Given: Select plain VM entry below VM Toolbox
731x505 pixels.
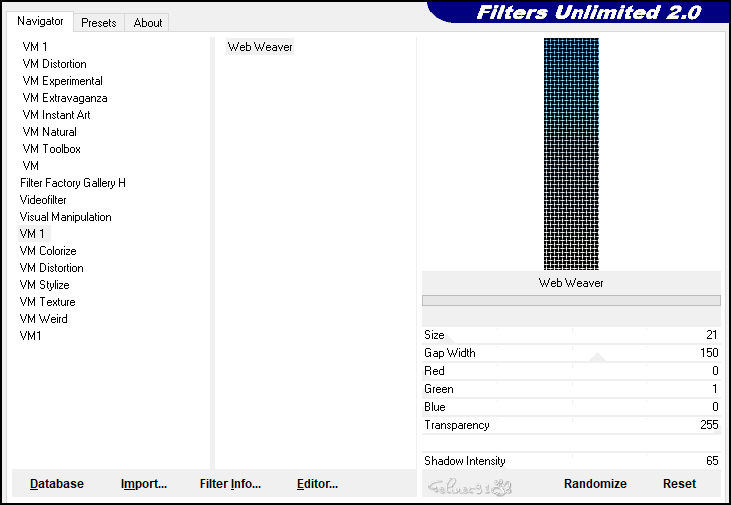Looking at the screenshot, I should point(30,166).
